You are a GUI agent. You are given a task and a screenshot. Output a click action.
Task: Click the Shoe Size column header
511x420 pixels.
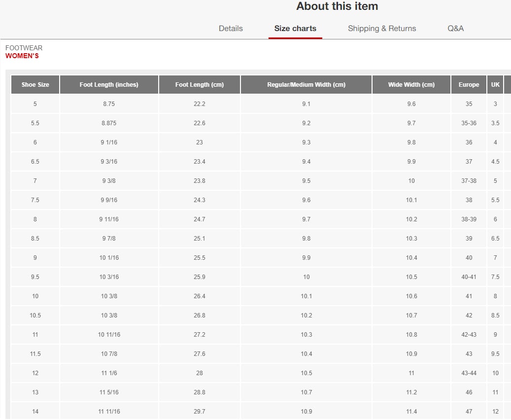pyautogui.click(x=35, y=84)
